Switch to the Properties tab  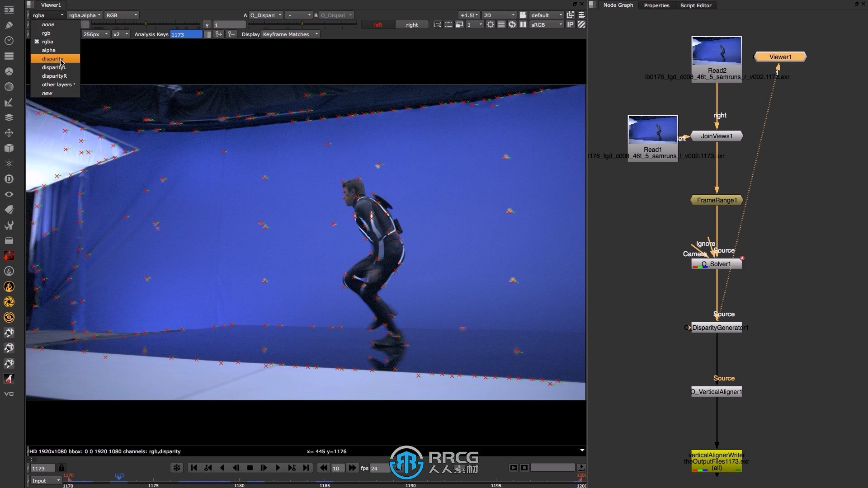pos(656,5)
